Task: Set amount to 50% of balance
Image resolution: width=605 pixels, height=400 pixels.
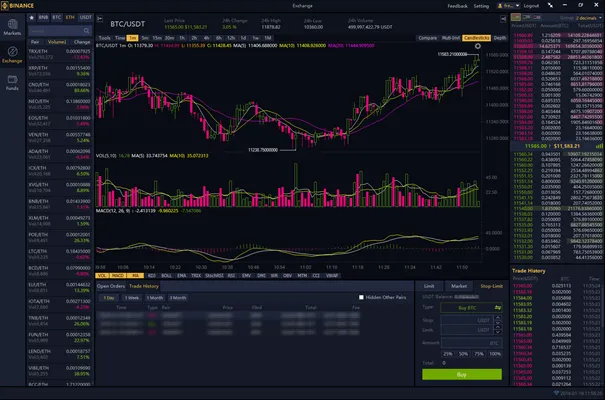Action: point(463,354)
